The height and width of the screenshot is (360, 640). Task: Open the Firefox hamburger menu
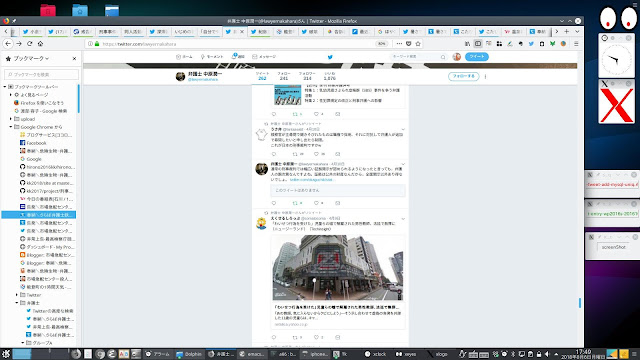[576, 44]
